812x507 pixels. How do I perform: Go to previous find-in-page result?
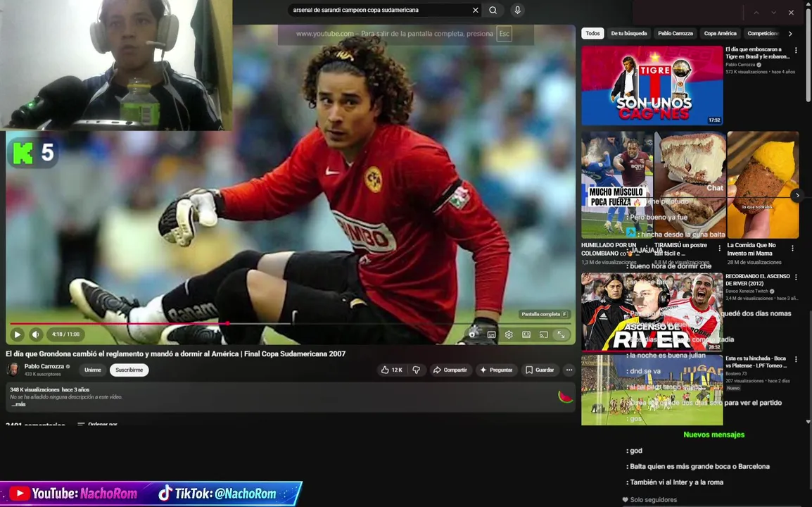pos(756,13)
